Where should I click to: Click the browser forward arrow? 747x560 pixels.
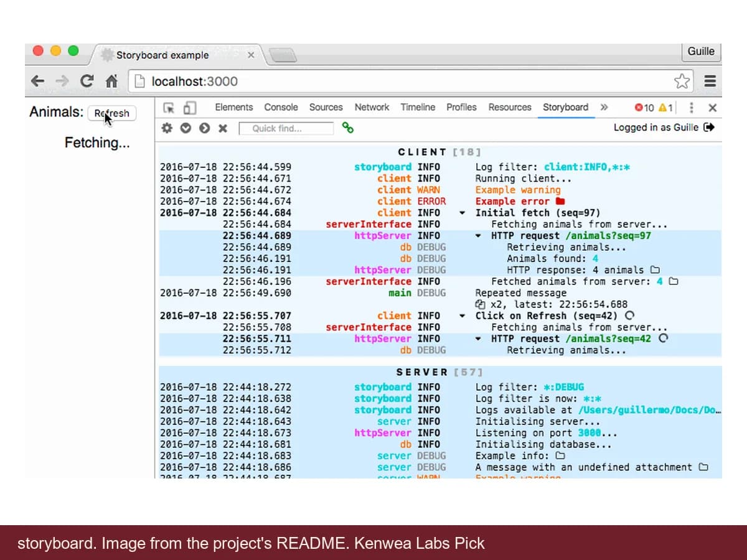(62, 81)
